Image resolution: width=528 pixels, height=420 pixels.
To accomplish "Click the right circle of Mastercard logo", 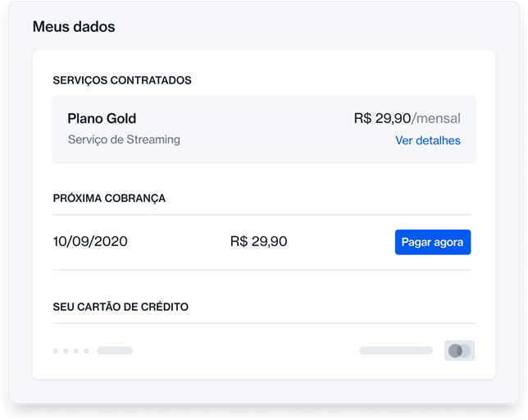I will pyautogui.click(x=464, y=351).
